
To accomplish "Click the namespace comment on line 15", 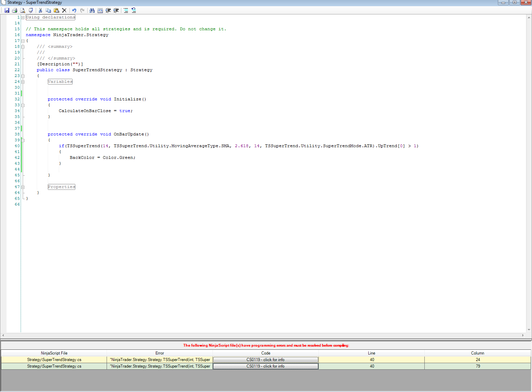I will (126, 29).
